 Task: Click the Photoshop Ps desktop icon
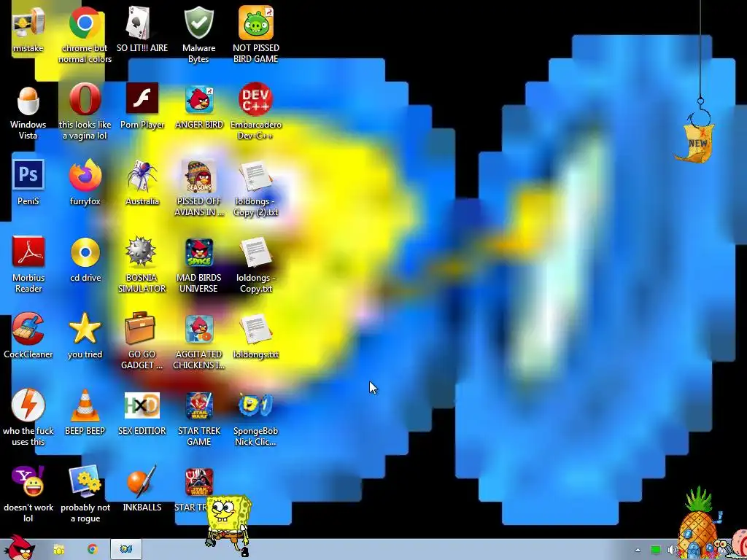[x=28, y=175]
